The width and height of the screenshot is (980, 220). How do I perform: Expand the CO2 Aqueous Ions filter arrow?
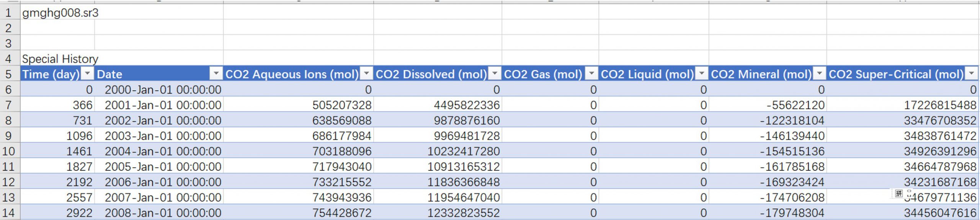tap(367, 73)
